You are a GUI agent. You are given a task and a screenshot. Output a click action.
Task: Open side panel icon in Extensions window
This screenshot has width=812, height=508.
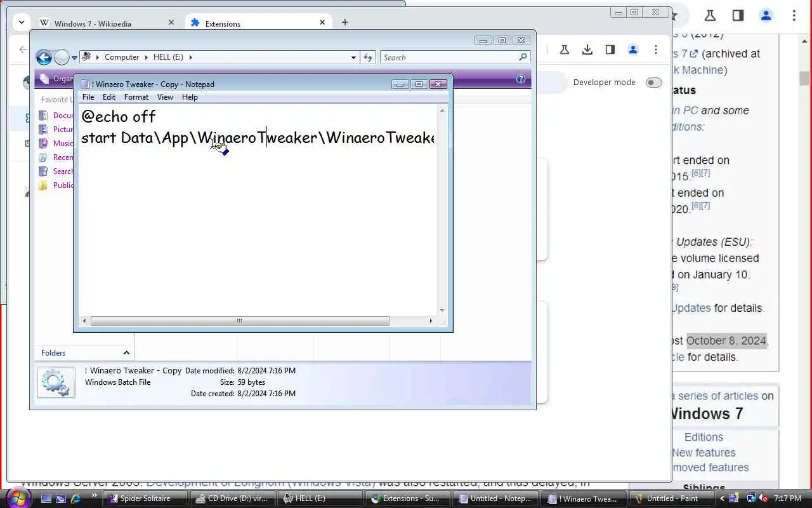click(x=610, y=50)
